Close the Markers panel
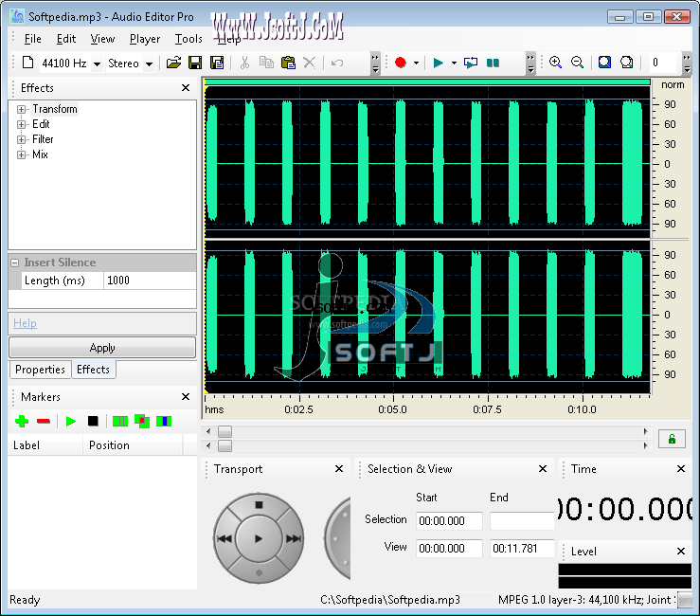700x616 pixels. point(186,397)
